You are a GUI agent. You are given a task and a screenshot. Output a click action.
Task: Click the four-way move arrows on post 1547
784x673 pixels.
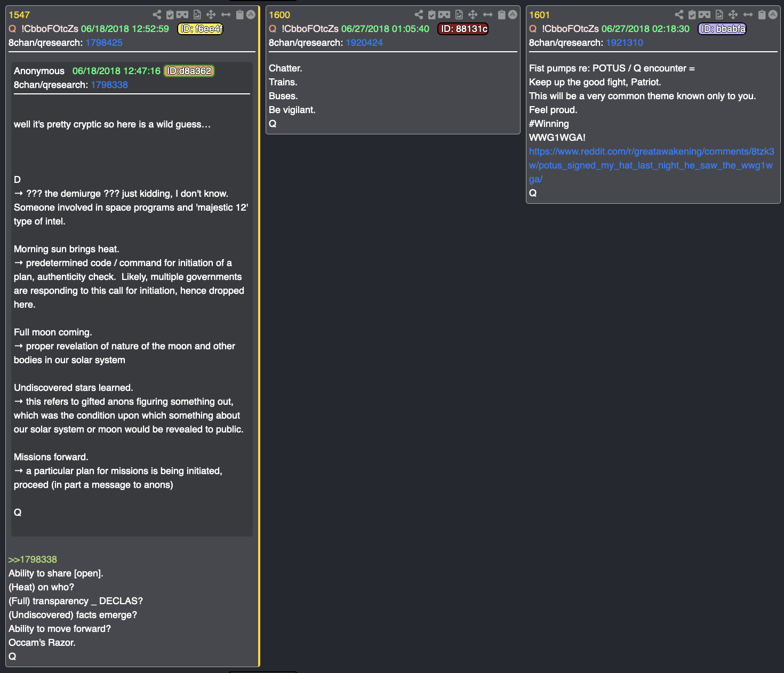[x=211, y=15]
